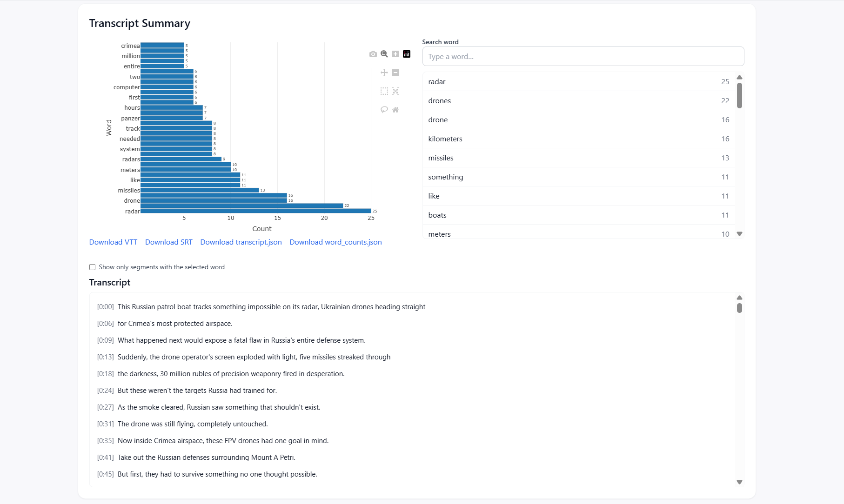
Task: Click the Reset Axes home icon
Action: [395, 110]
